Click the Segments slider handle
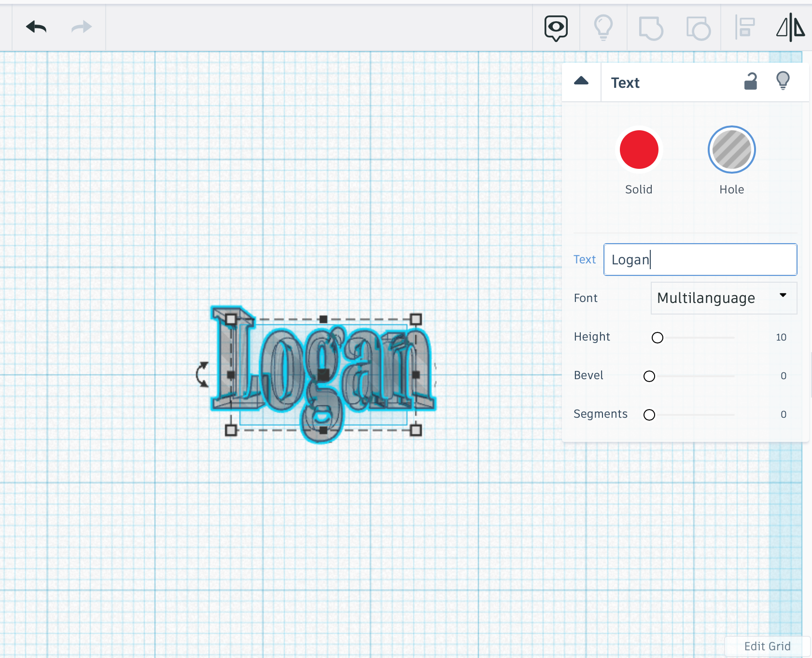This screenshot has width=812, height=658. coord(649,415)
